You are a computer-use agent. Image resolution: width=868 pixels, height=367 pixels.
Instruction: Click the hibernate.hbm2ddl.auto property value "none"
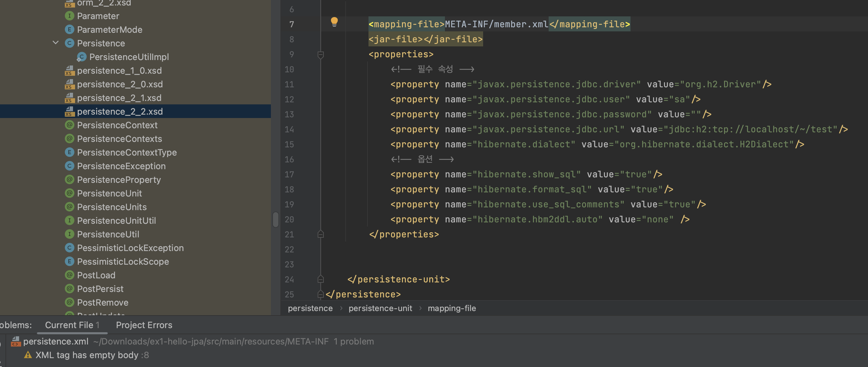click(x=657, y=219)
